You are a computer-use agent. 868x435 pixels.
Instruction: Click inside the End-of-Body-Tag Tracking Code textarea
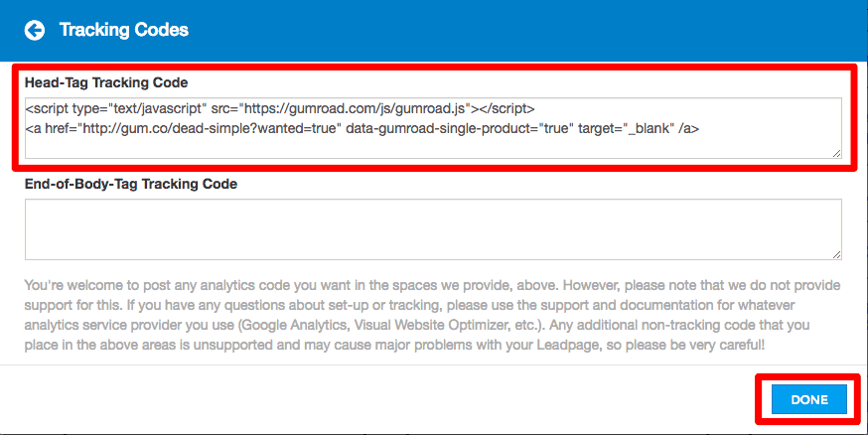click(433, 229)
